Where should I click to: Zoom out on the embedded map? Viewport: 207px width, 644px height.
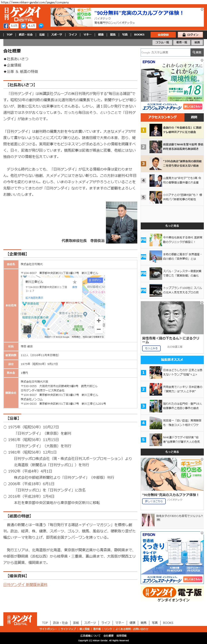pos(99,329)
